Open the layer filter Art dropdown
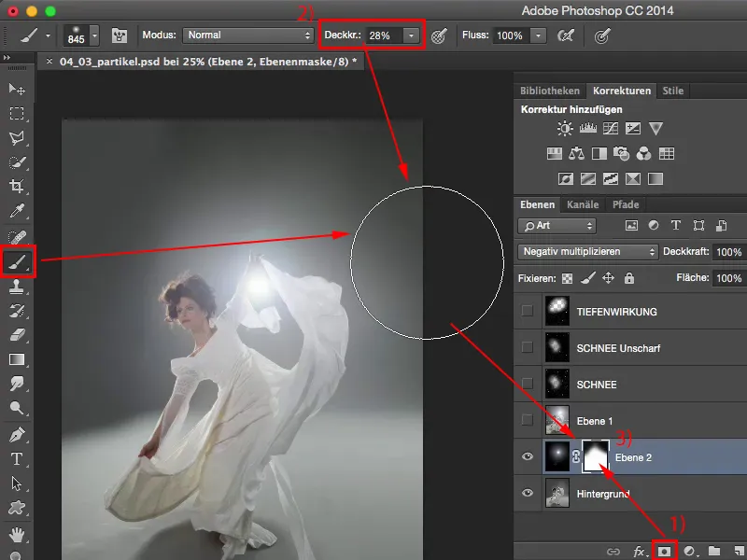This screenshot has height=560, width=747. 557,226
